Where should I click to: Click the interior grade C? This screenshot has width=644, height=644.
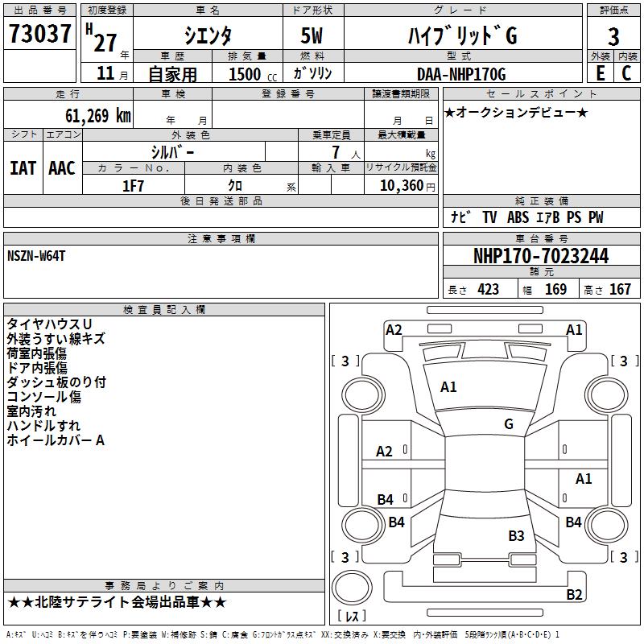626,73
